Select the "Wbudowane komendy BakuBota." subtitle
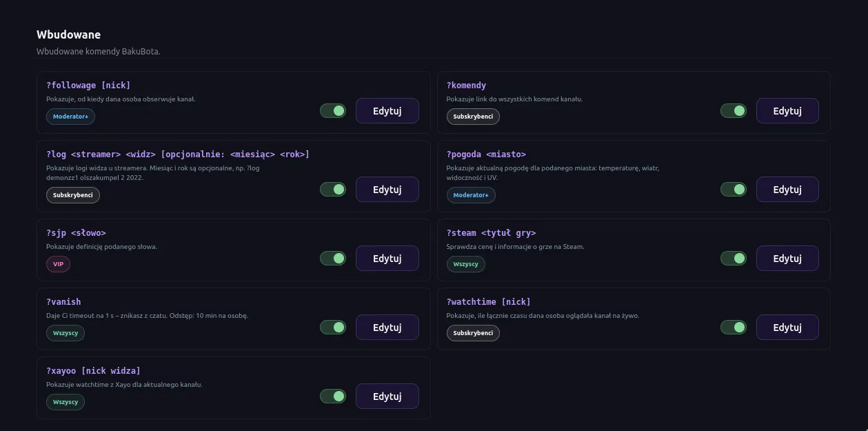Image resolution: width=868 pixels, height=431 pixels. [99, 52]
